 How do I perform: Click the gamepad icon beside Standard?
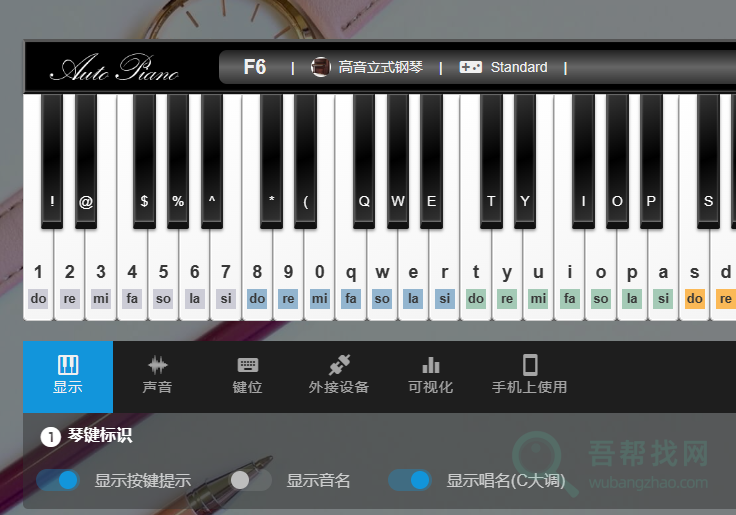click(470, 67)
